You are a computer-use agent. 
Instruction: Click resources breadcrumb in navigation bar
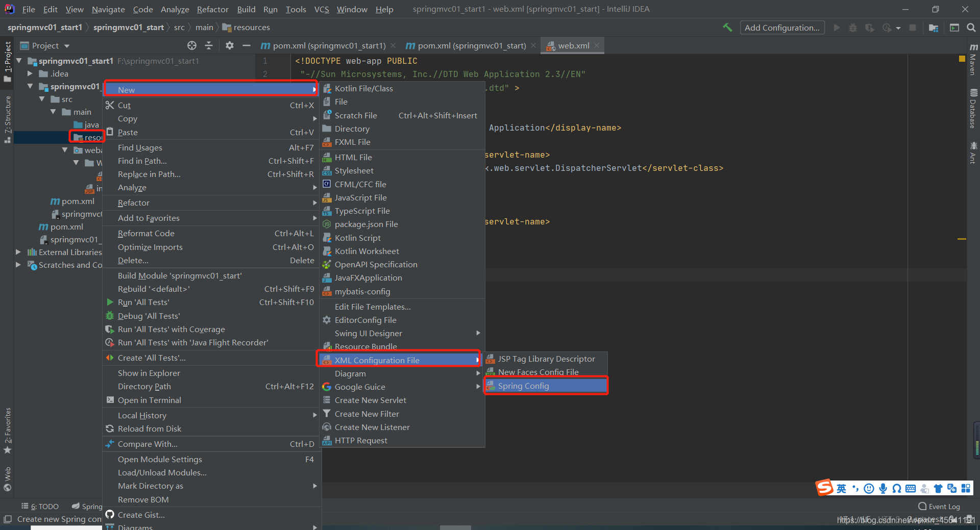pyautogui.click(x=246, y=28)
